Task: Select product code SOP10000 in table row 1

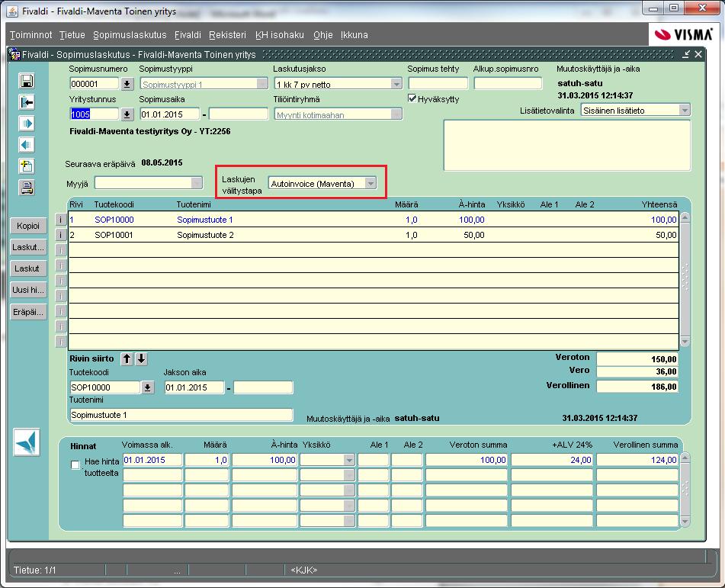Action: [x=114, y=220]
